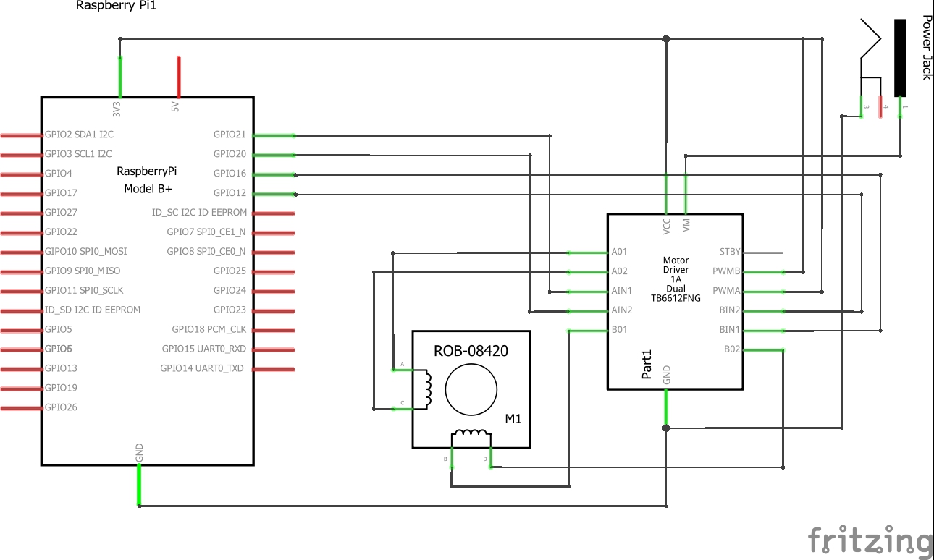
Task: Select the GPIO26 pin label
Action: [61, 407]
